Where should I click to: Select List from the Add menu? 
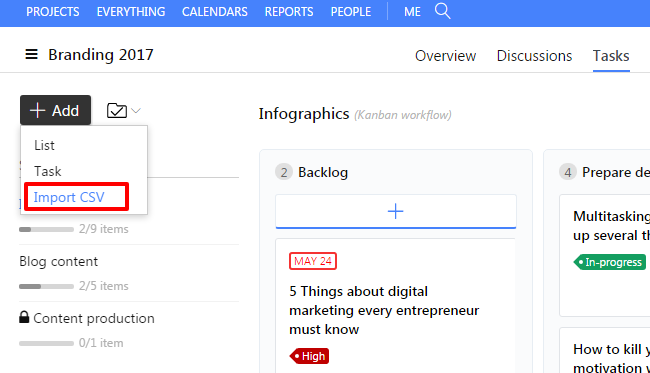pyautogui.click(x=44, y=145)
